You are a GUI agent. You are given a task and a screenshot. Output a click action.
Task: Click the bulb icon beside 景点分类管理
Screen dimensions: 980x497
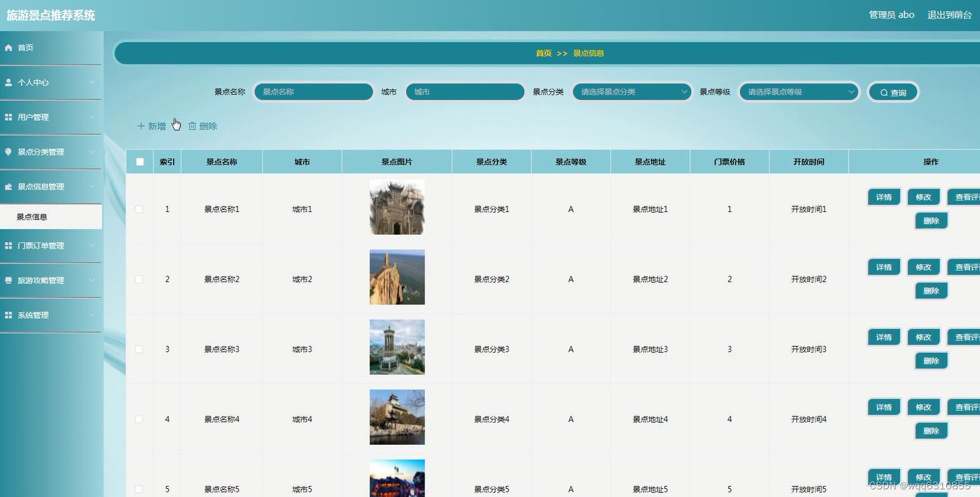8,152
